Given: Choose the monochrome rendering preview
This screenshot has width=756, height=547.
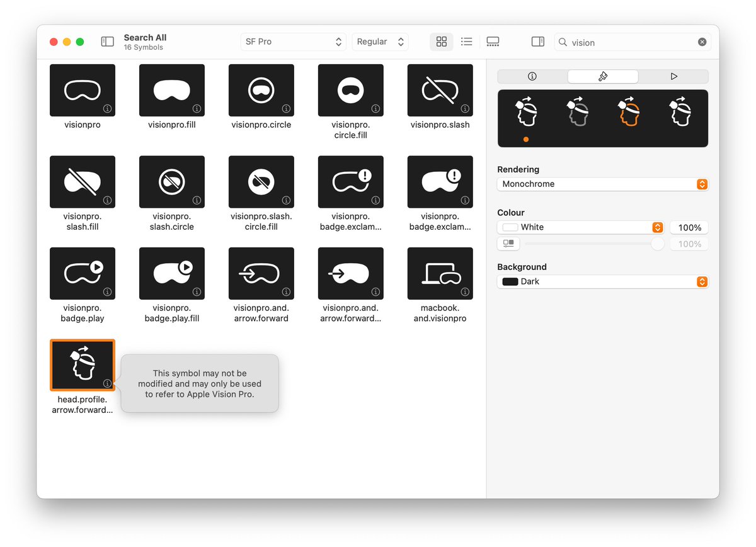Looking at the screenshot, I should (526, 112).
